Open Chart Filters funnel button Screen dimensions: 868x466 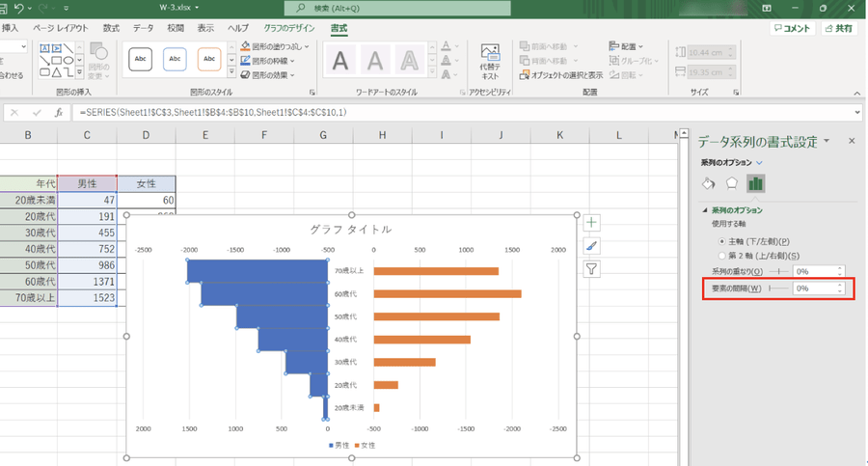point(592,269)
